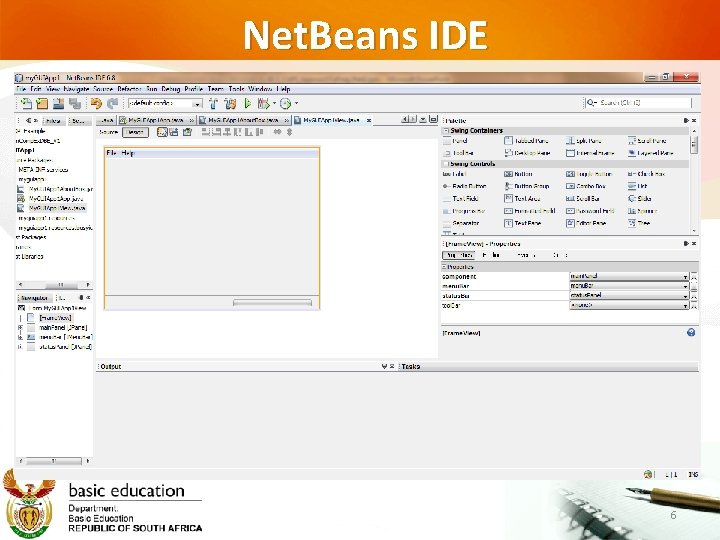Click progress bar in designed form status area
The height and width of the screenshot is (540, 720).
coord(272,302)
